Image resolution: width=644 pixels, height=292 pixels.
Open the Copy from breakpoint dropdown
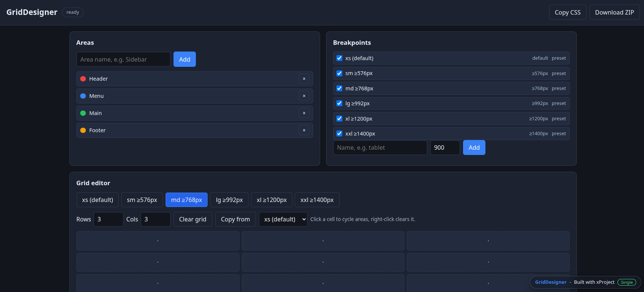tap(283, 219)
